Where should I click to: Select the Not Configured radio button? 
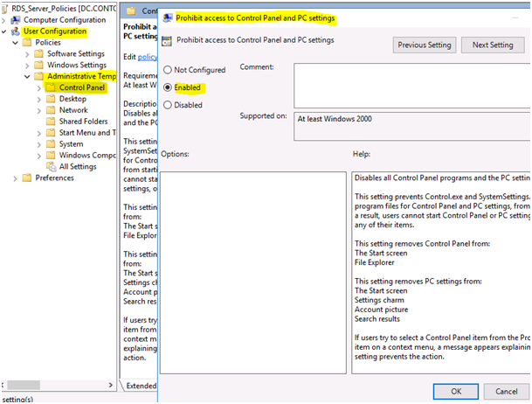tap(168, 70)
